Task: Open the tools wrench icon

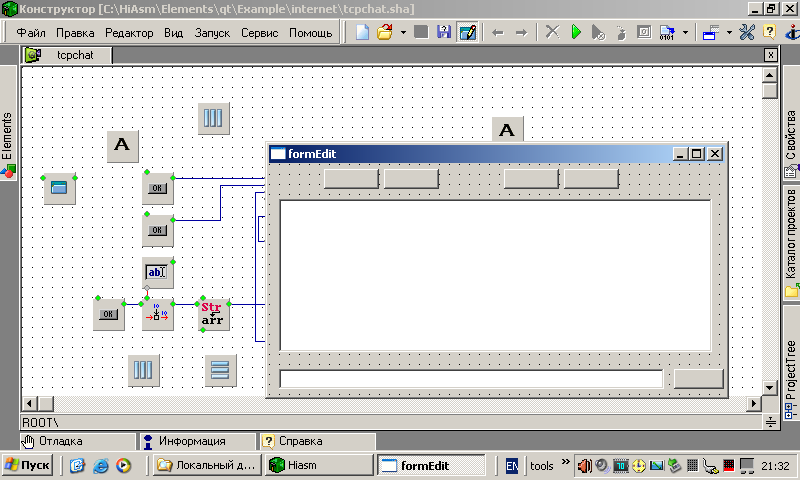Action: coord(747,32)
